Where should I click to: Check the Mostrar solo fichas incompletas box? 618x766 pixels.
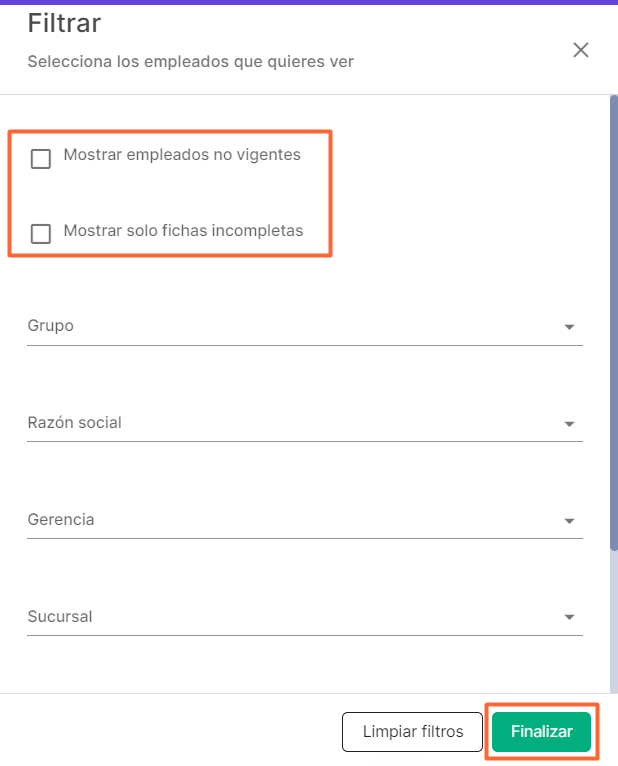[x=41, y=234]
